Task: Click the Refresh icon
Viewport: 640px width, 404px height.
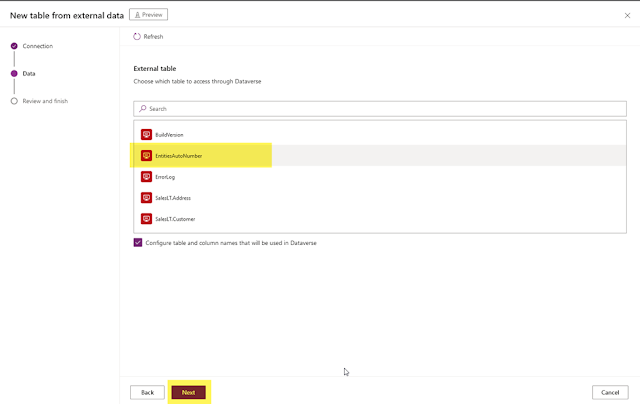Action: pos(137,36)
